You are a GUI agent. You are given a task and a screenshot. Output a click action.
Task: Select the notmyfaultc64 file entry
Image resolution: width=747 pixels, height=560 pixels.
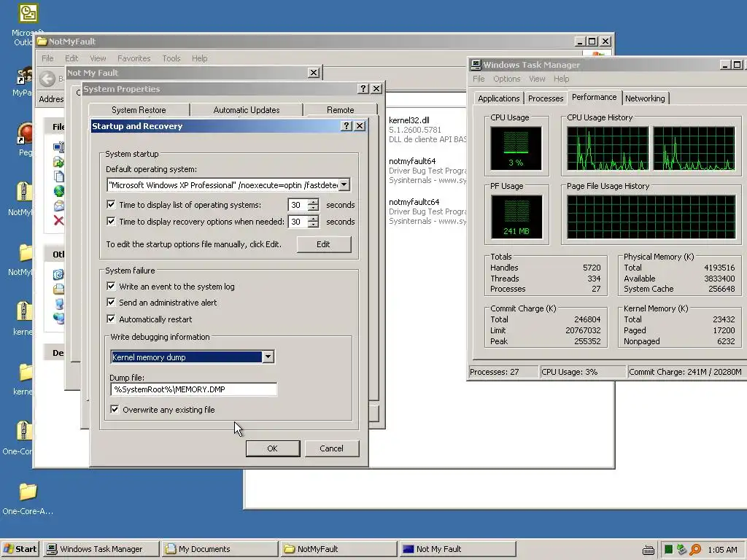click(427, 211)
